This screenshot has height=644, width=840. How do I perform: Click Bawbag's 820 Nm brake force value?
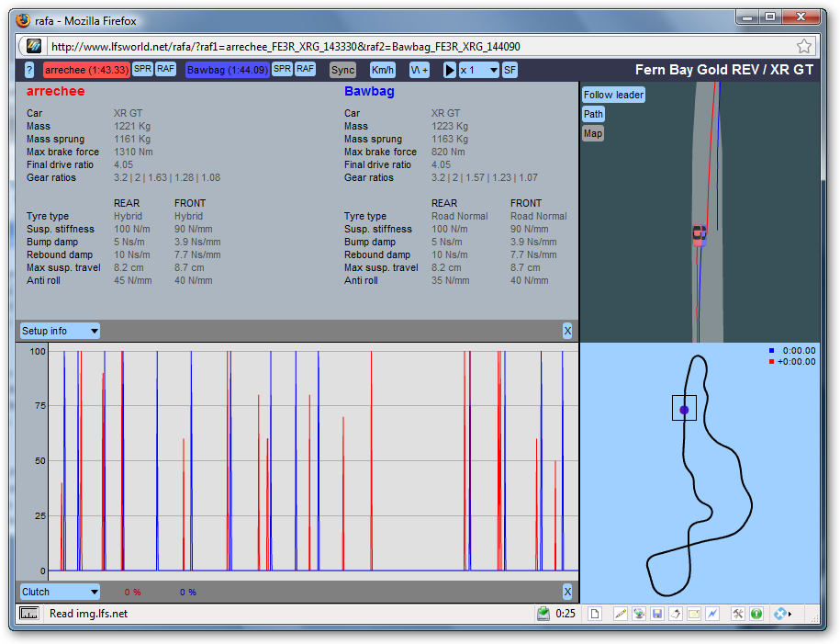point(448,152)
